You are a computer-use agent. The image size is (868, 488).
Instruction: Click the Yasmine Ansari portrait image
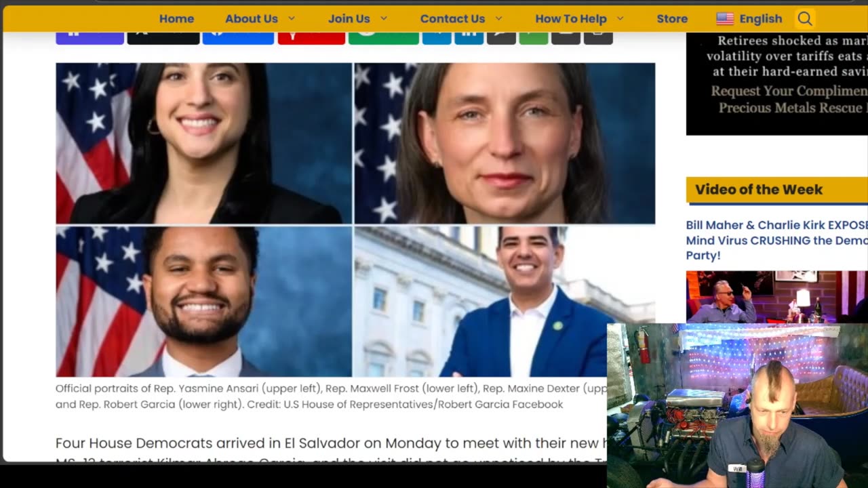click(x=203, y=143)
